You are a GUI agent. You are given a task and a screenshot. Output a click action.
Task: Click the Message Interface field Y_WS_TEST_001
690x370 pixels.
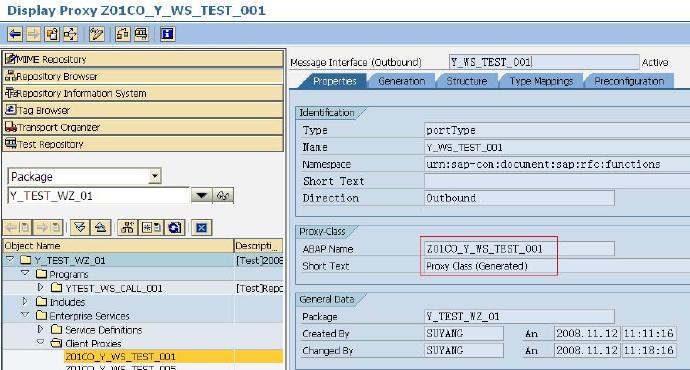544,62
